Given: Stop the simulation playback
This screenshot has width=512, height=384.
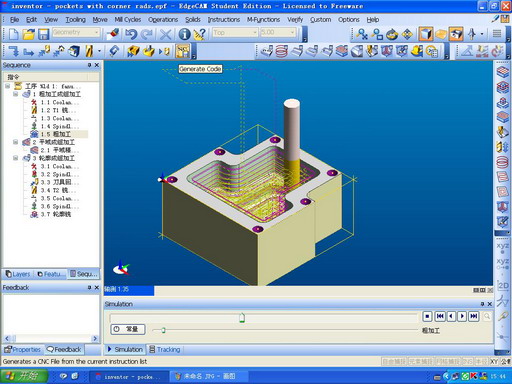Looking at the screenshot, I should click(x=427, y=316).
